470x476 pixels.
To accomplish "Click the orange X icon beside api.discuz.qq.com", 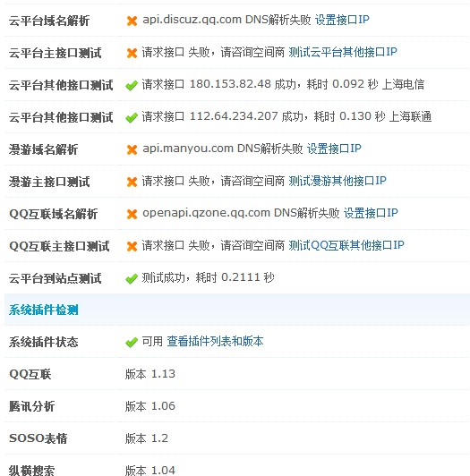I will coord(132,21).
